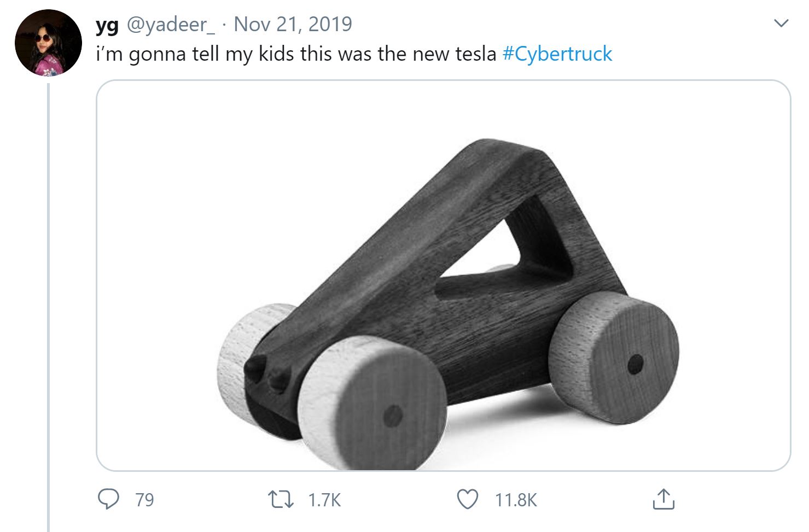The width and height of the screenshot is (809, 532).
Task: Open tweet permalink via Nov 21, 2019
Action: [293, 24]
